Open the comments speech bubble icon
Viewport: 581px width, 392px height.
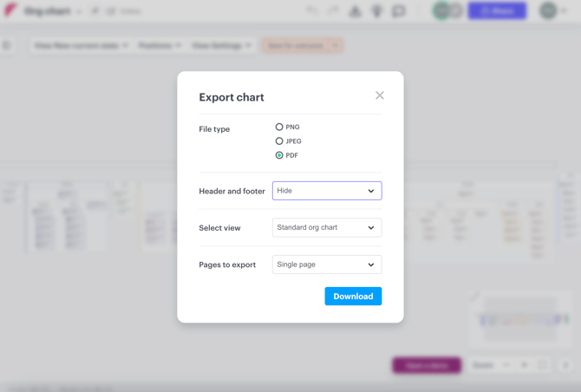point(399,11)
